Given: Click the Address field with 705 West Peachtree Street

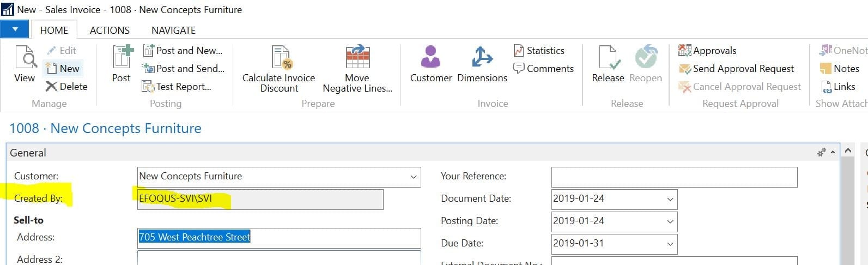Looking at the screenshot, I should pyautogui.click(x=279, y=238).
